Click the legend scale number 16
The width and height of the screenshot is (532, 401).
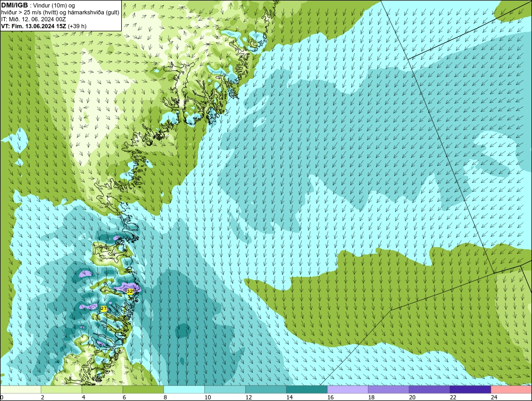pyautogui.click(x=330, y=397)
